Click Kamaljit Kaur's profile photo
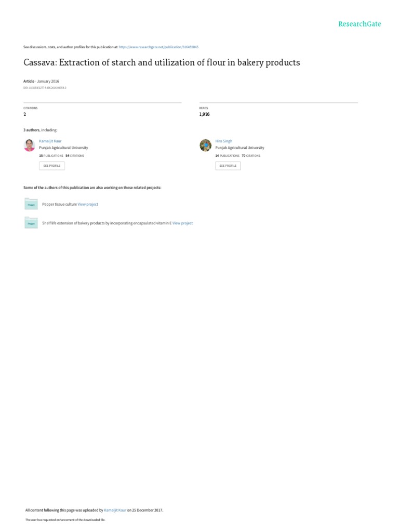 [30, 145]
